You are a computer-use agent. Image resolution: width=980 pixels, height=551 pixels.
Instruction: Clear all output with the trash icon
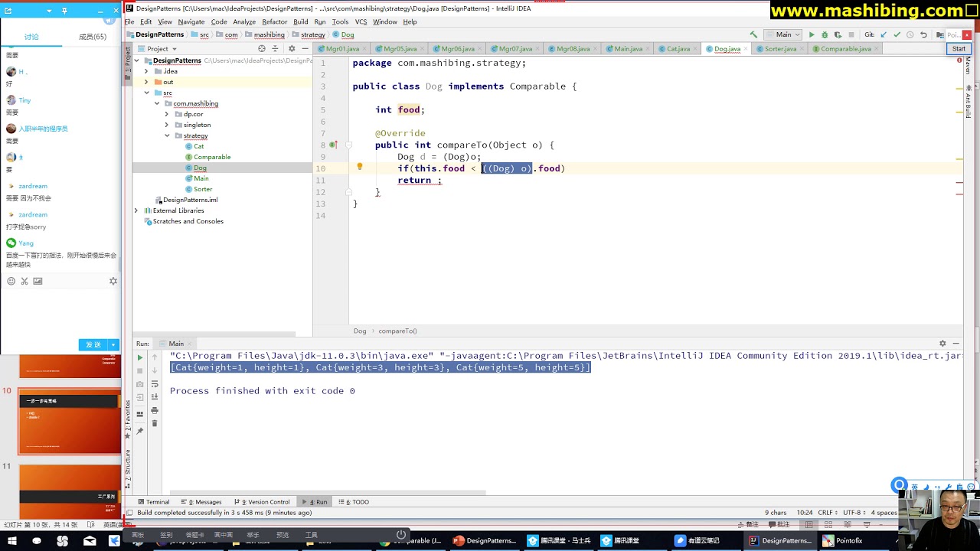point(154,423)
